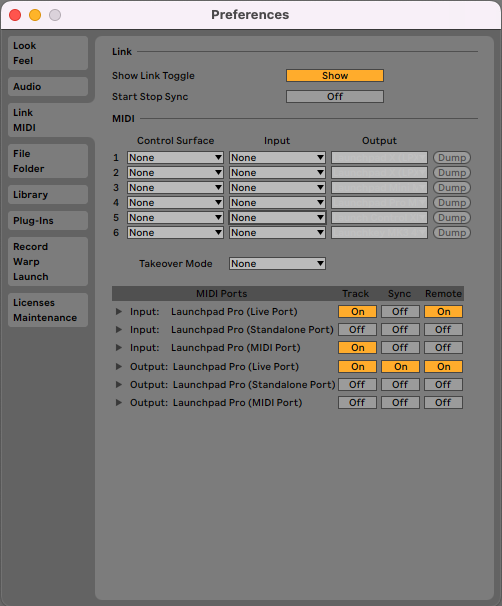Open Input dropdown for row 2
This screenshot has width=502, height=606.
277,173
